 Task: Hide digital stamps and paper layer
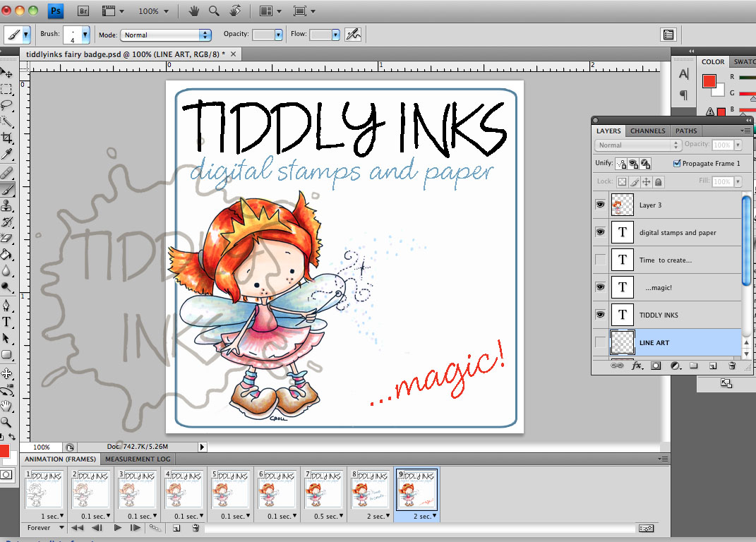[600, 232]
